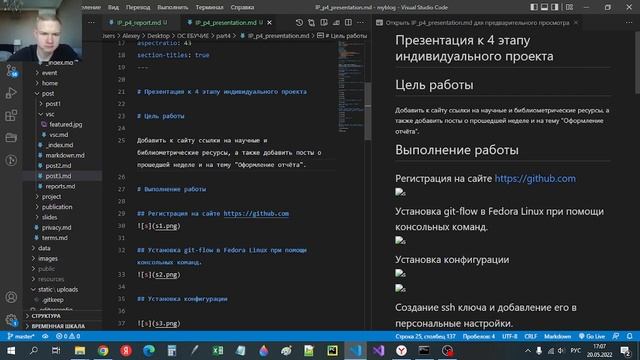Viewport: 640px width, 360px height.
Task: Click breadcrumb item part4
Action: point(223,36)
